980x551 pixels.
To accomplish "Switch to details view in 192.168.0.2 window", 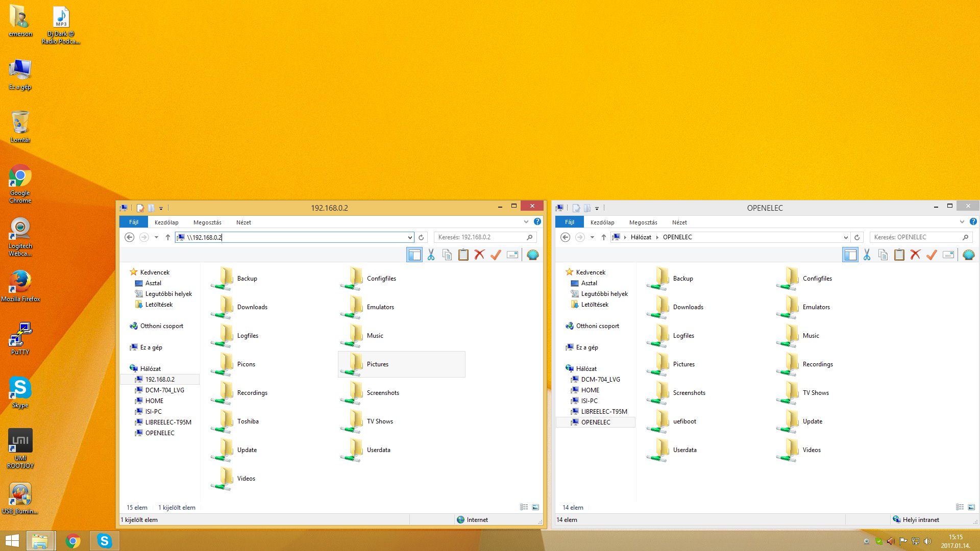I will [524, 507].
